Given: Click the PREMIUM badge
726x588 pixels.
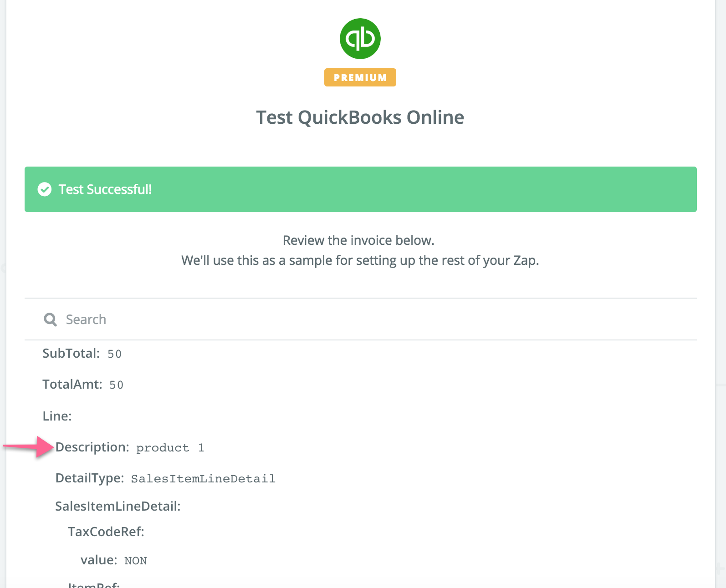Looking at the screenshot, I should click(360, 77).
